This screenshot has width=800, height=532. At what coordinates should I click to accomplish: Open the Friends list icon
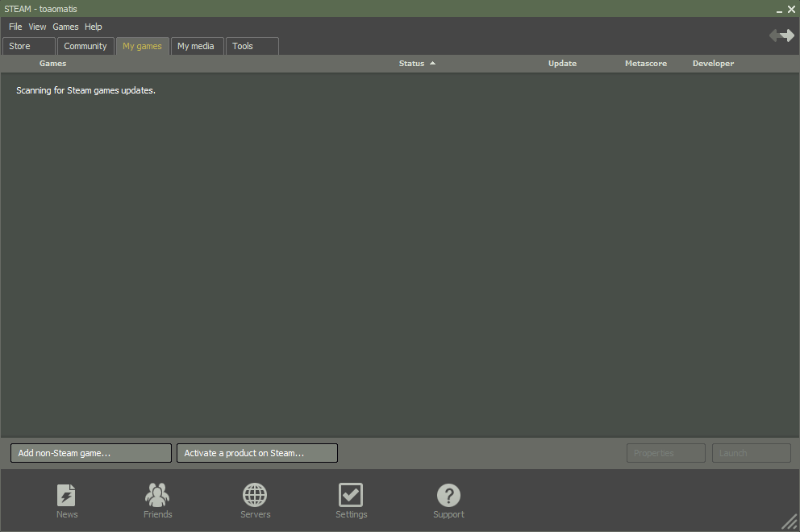click(x=157, y=495)
